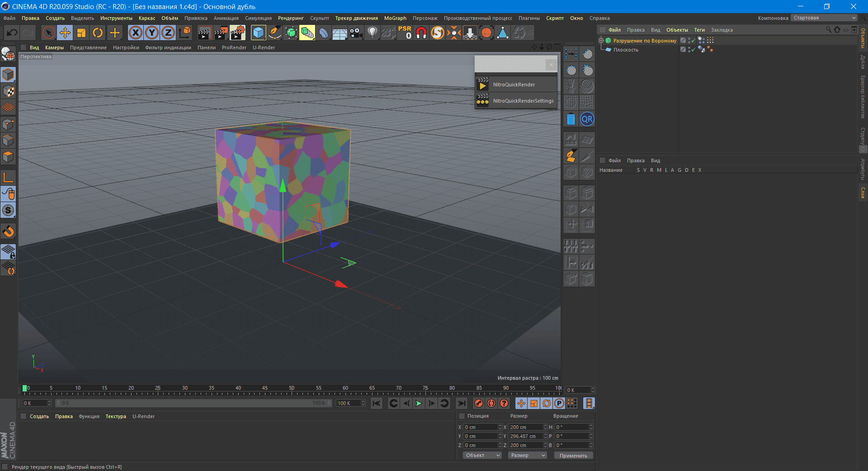Select the Rotate tool
The image size is (868, 471).
point(98,33)
